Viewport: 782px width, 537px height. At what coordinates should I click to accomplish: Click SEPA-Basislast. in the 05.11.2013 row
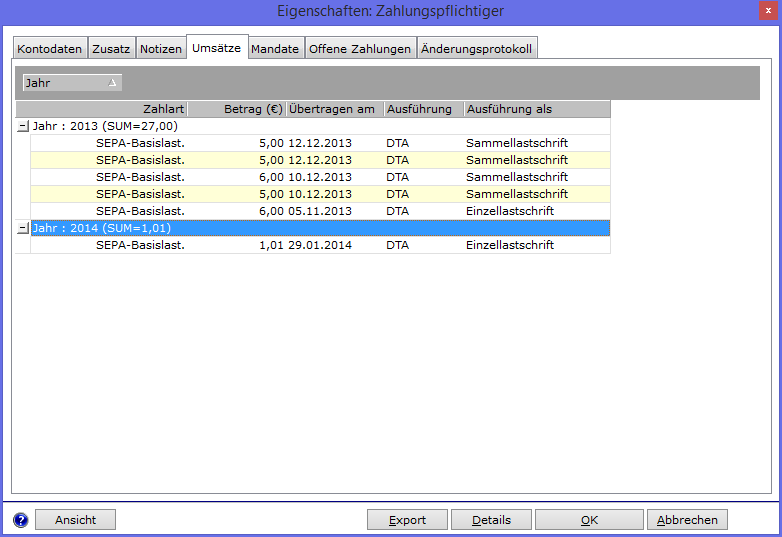141,211
